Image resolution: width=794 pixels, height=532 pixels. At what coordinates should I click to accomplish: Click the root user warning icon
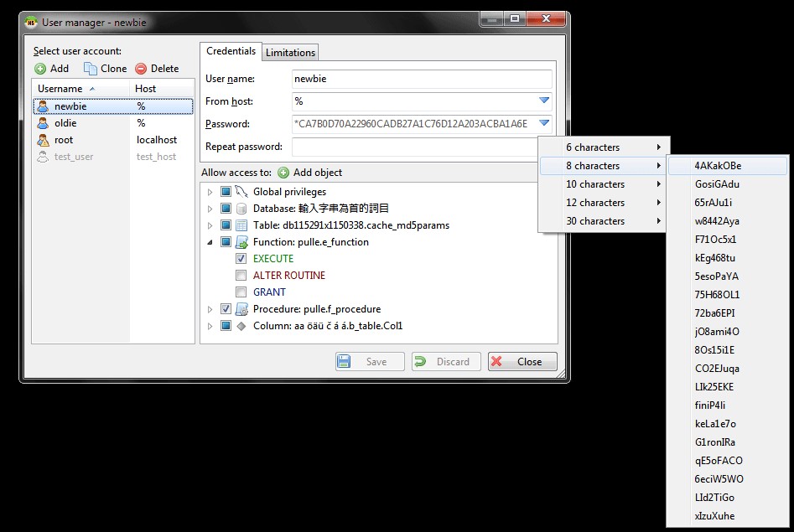[43, 140]
